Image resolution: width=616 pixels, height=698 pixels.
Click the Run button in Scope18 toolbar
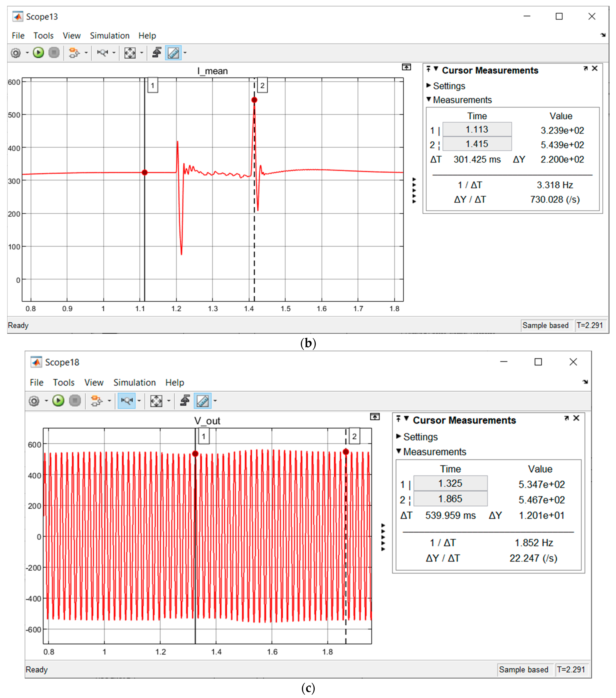pyautogui.click(x=58, y=401)
